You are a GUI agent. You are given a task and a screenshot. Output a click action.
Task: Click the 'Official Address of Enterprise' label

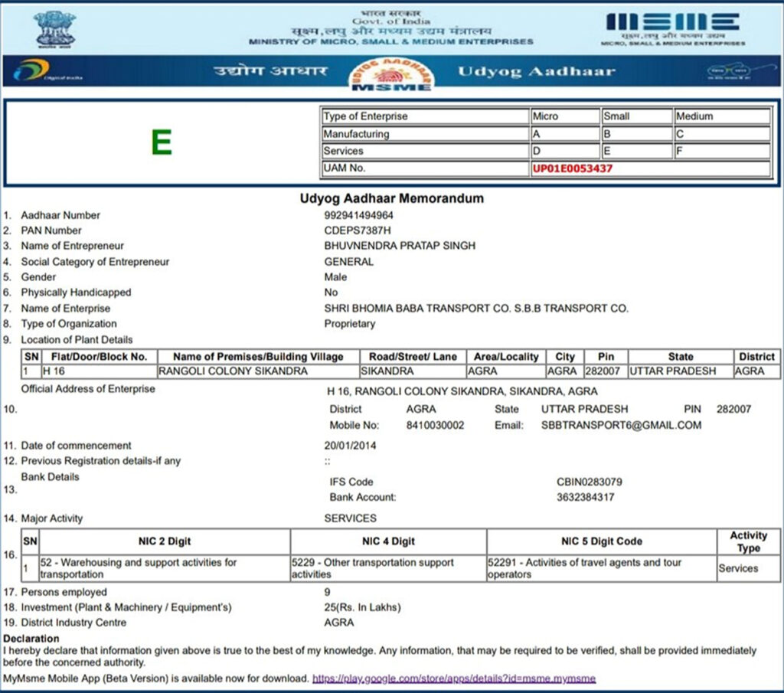coord(88,389)
